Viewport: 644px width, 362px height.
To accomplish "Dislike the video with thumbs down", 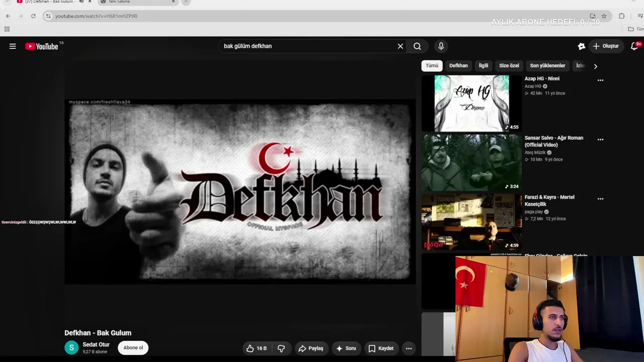I will tap(281, 348).
